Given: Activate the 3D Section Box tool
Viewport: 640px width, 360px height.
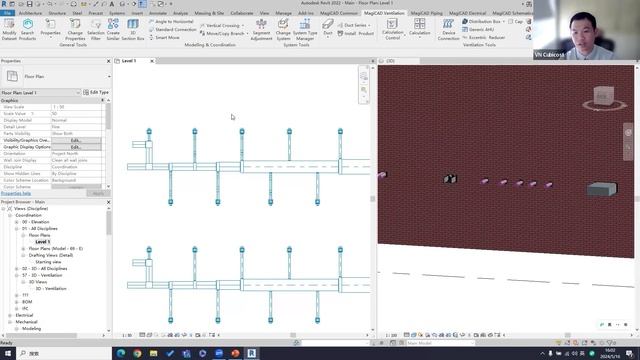Looking at the screenshot, I should point(133,29).
